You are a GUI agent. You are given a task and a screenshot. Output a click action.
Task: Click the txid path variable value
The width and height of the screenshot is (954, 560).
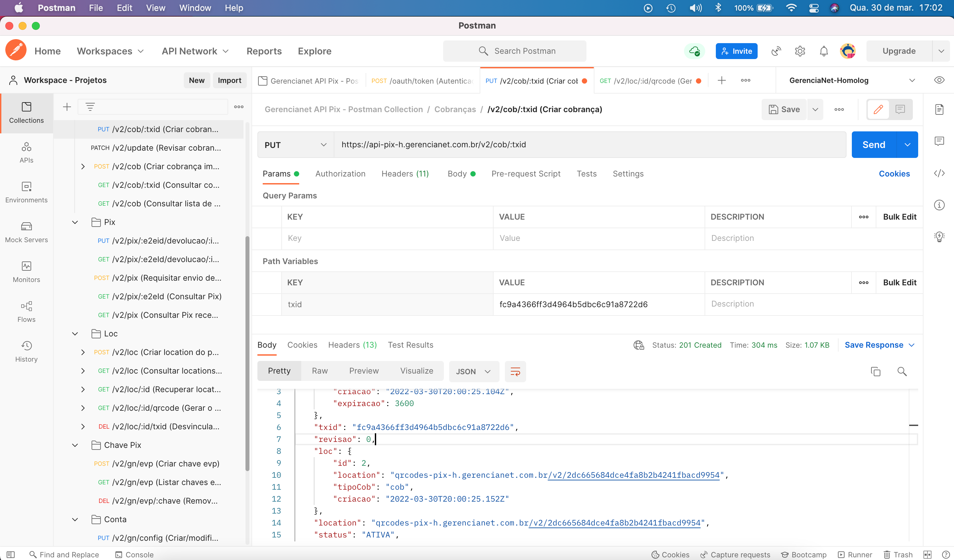point(573,305)
